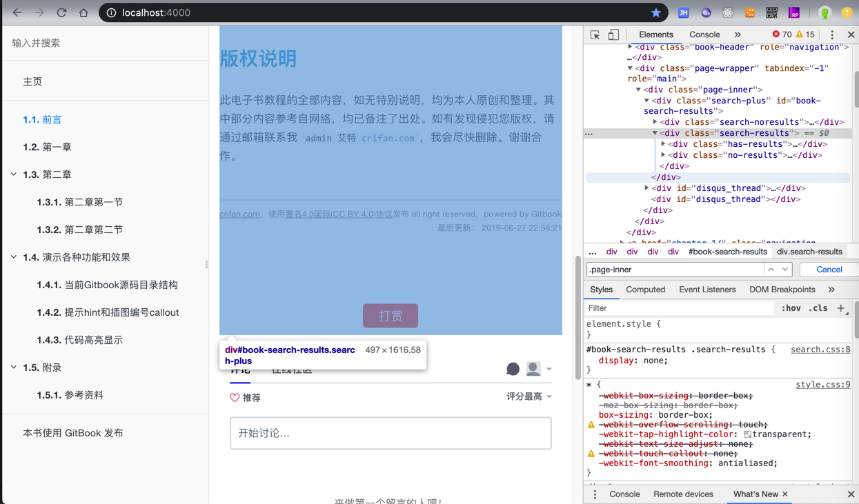Close the What's New drawer tab
The width and height of the screenshot is (859, 504).
pos(785,494)
